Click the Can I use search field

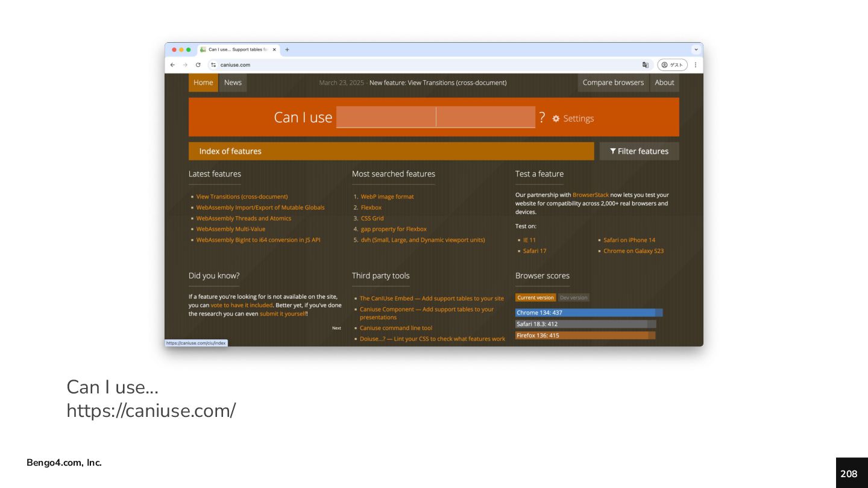point(435,117)
